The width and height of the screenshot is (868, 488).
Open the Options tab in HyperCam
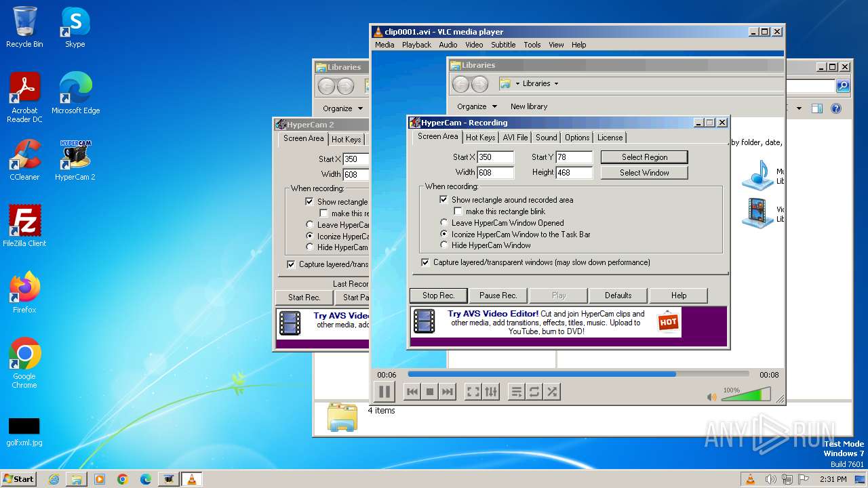577,138
